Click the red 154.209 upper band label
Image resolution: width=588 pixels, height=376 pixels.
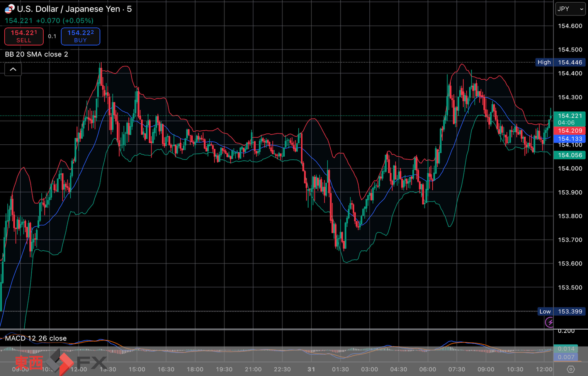570,131
